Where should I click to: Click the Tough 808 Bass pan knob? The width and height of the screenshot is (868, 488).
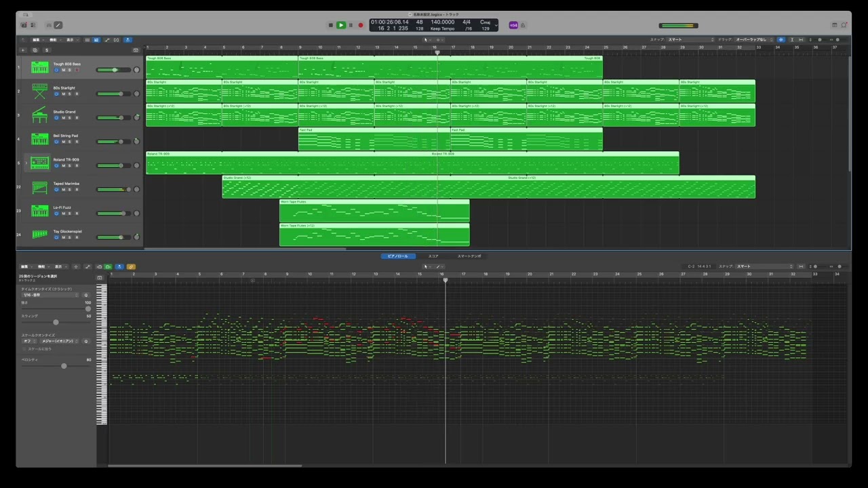pos(136,70)
